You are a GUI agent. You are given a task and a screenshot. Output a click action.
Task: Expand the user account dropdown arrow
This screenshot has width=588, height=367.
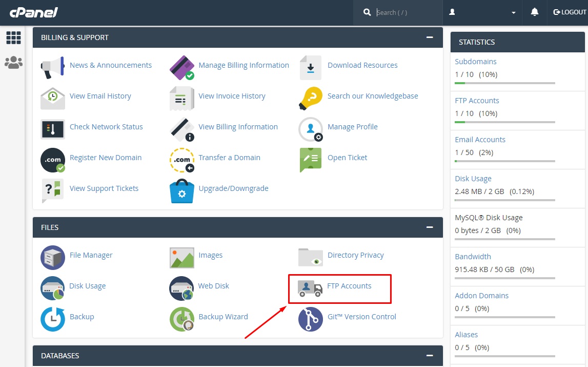coord(514,12)
